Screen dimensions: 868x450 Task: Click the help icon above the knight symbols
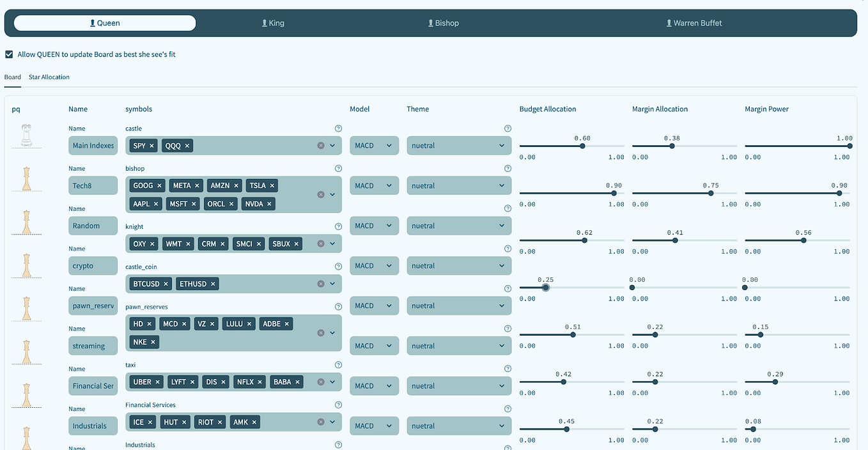(338, 226)
